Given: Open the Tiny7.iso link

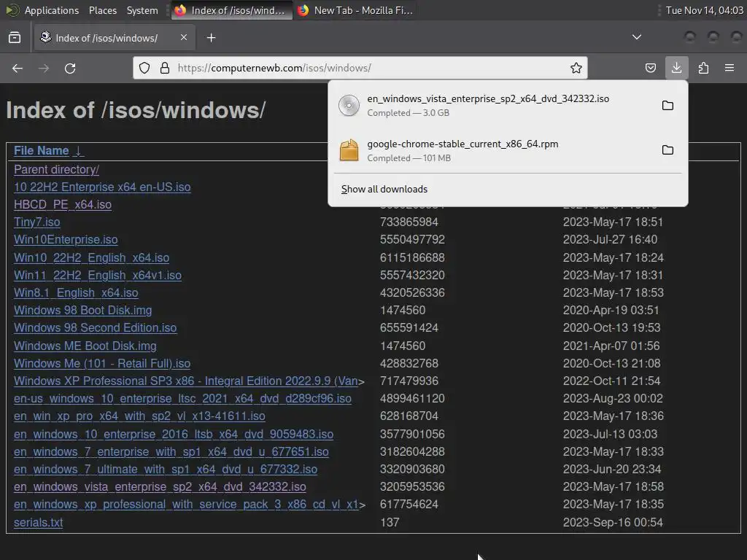Looking at the screenshot, I should (36, 222).
